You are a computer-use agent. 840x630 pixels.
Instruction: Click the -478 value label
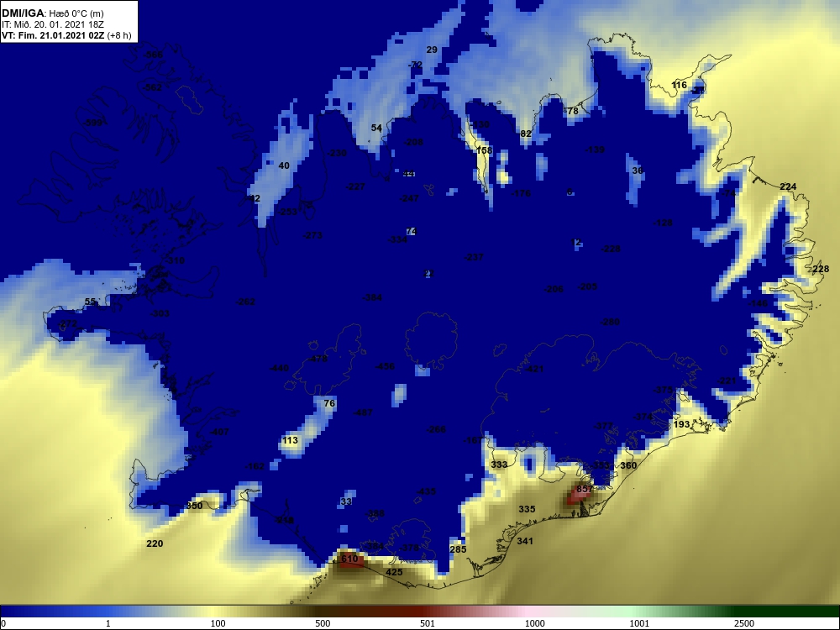point(318,359)
